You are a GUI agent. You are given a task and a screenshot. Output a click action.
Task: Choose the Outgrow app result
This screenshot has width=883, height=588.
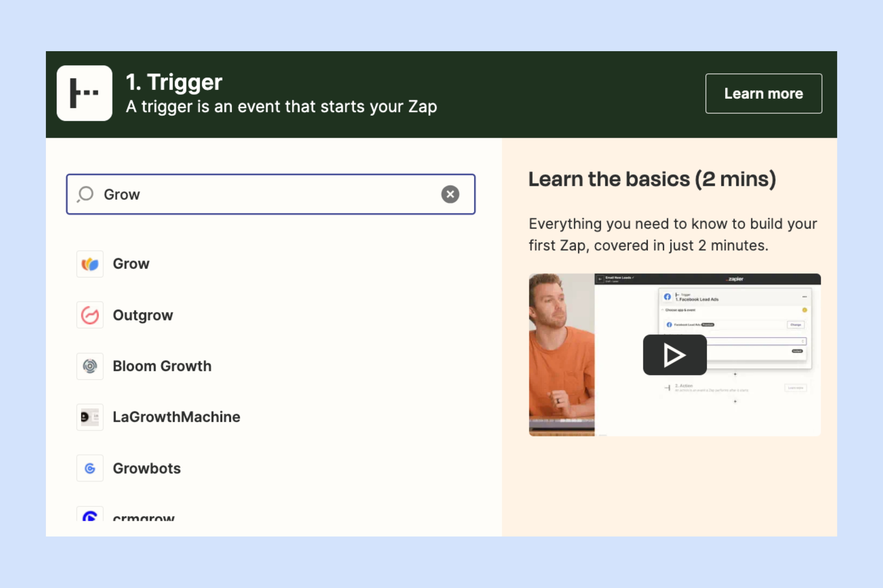pos(143,315)
